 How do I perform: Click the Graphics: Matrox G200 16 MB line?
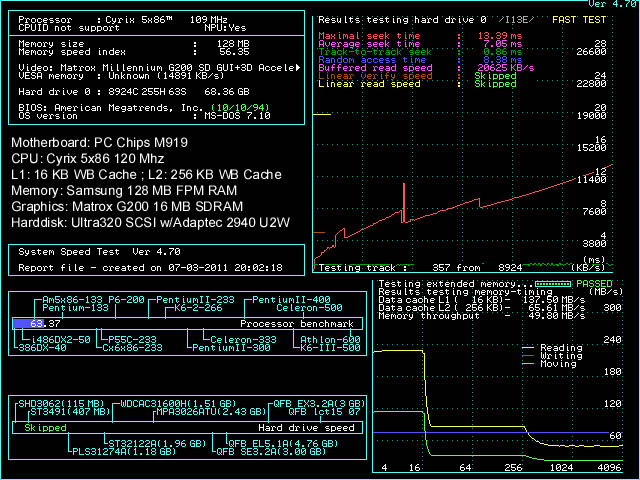click(127, 207)
